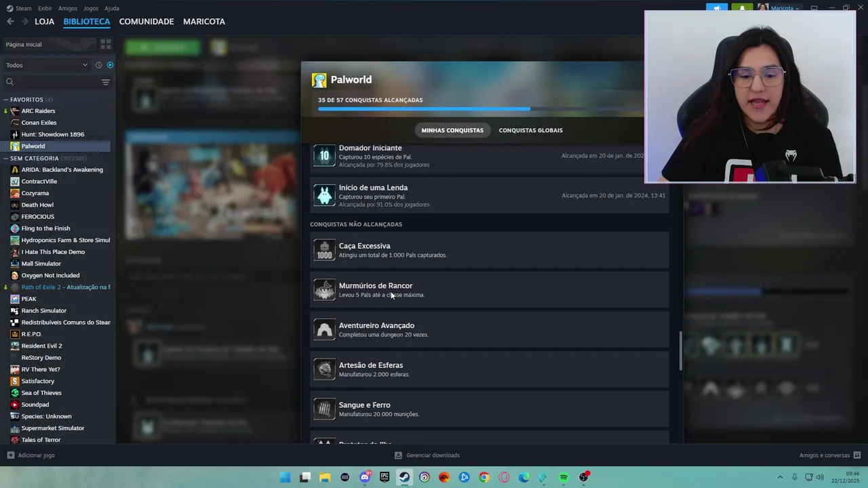Click the Sea of Thieves icon

(x=15, y=393)
